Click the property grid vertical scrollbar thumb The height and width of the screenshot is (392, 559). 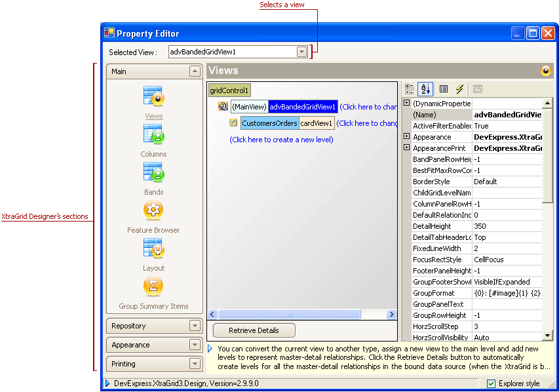click(547, 155)
